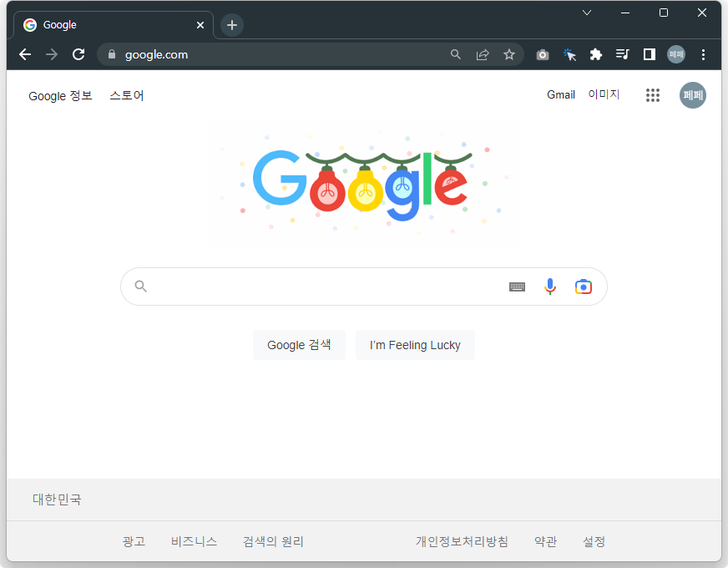Open the Extensions puzzle icon
This screenshot has width=728, height=568.
(596, 53)
